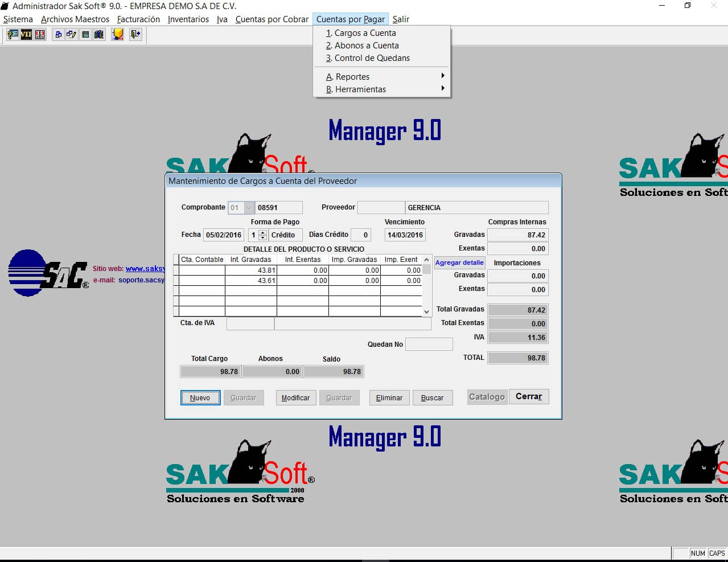Click the Nuevo button
728x562 pixels.
(200, 398)
